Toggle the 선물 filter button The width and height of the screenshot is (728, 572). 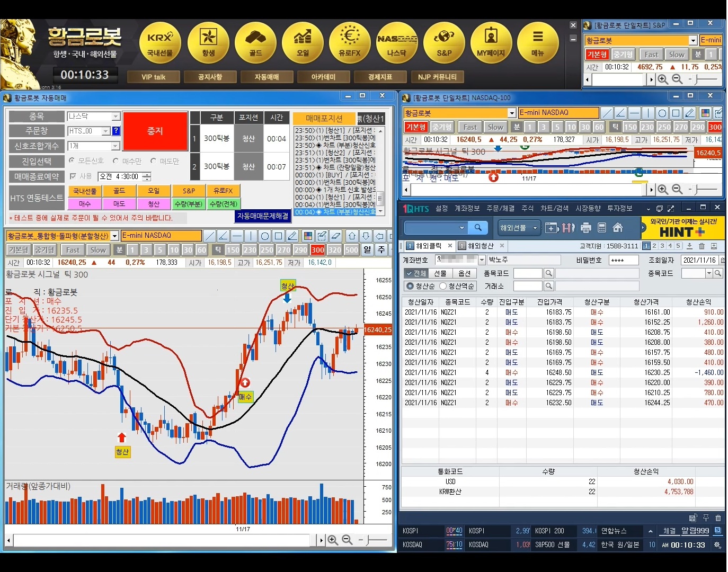pos(440,273)
